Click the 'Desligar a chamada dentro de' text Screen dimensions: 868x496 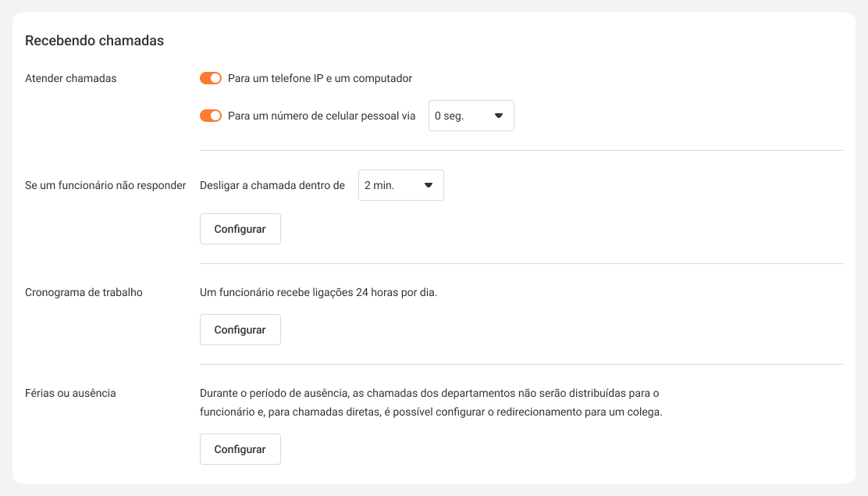coord(272,185)
